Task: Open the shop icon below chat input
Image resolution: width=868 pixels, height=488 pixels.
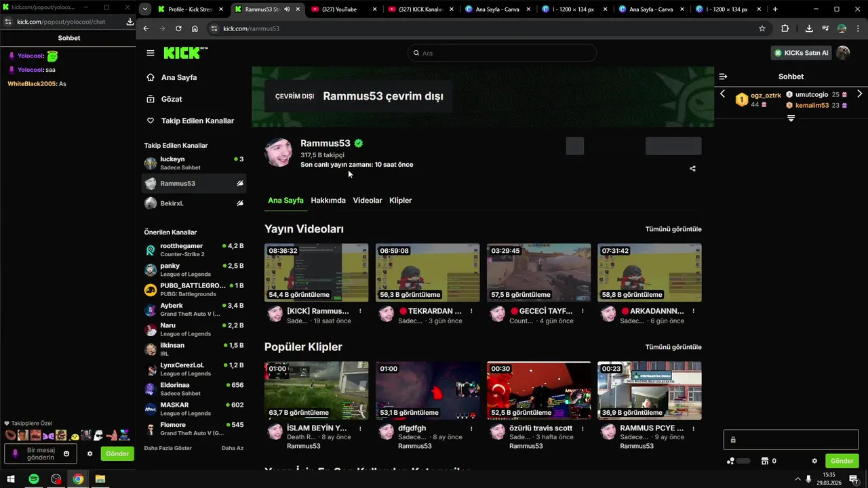Action: pyautogui.click(x=765, y=461)
